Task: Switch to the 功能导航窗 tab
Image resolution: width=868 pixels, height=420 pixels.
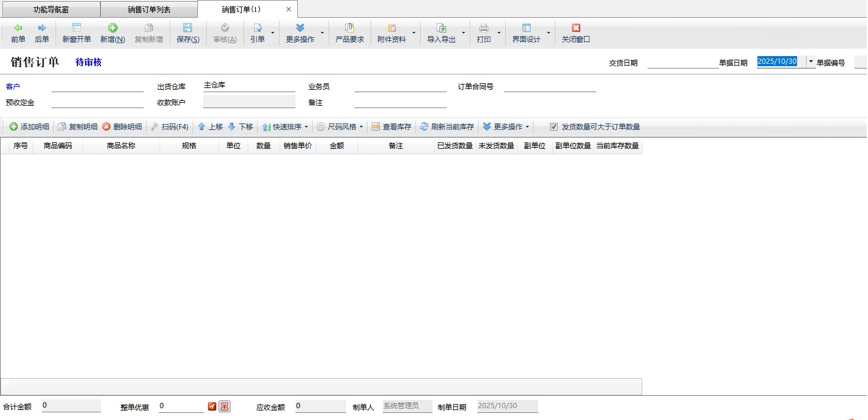Action: tap(51, 9)
